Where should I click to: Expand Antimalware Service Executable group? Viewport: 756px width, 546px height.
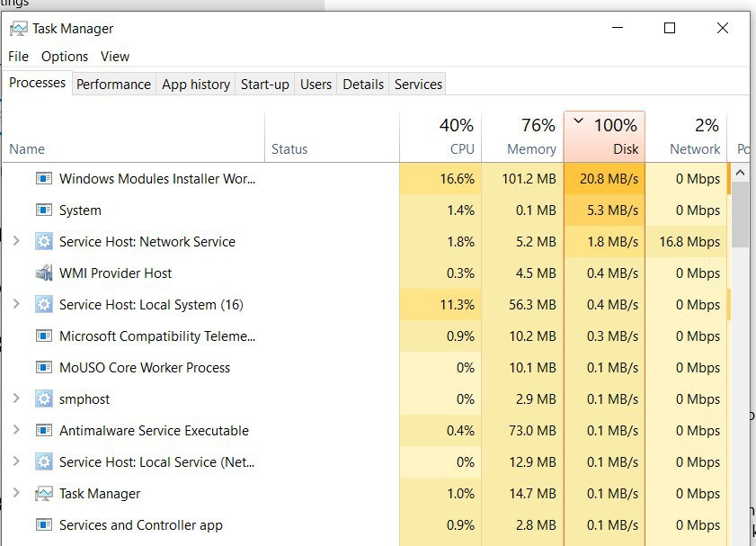coord(16,430)
